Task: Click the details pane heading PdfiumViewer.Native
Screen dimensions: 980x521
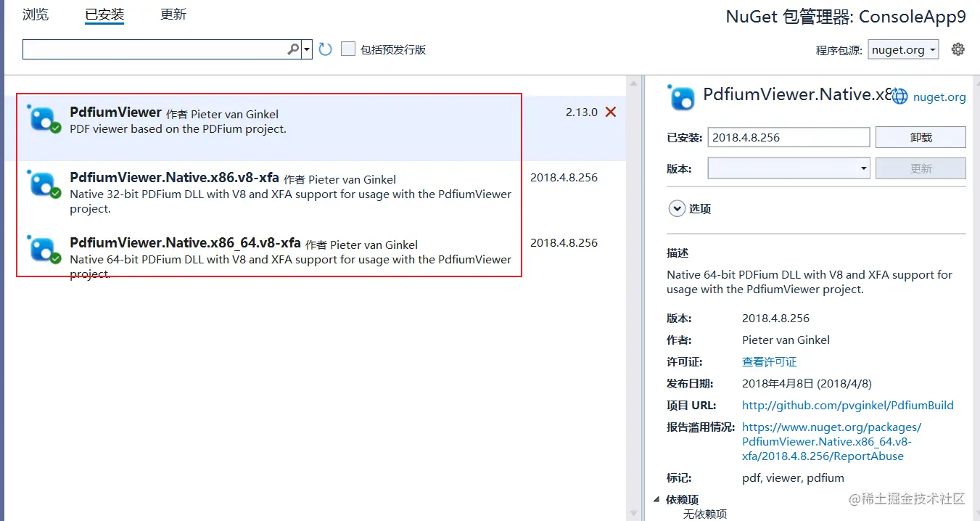Action: (x=796, y=94)
